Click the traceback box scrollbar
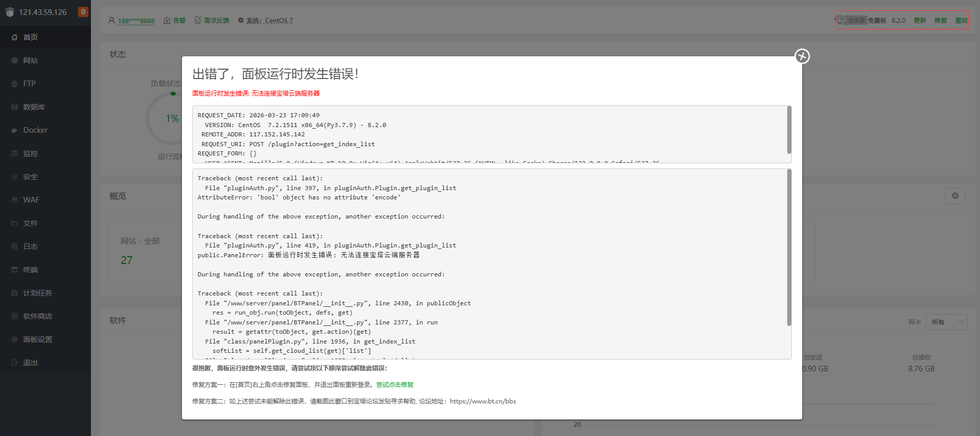 (x=789, y=247)
